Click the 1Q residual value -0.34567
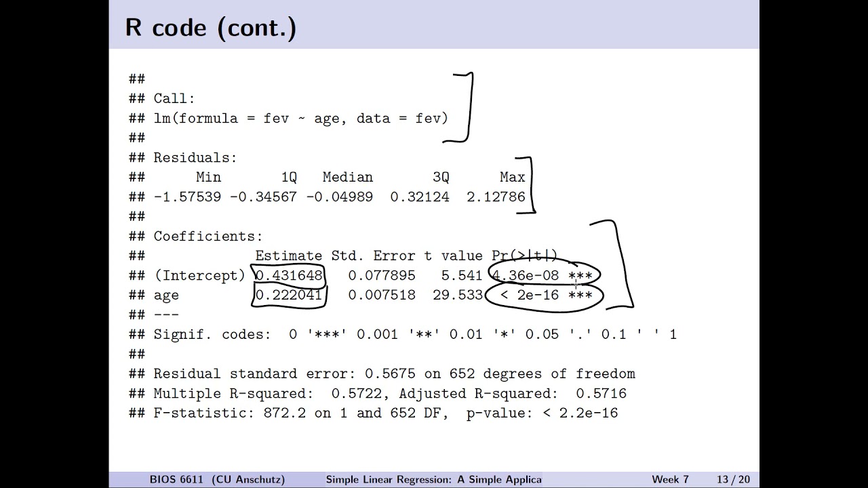 tap(263, 197)
